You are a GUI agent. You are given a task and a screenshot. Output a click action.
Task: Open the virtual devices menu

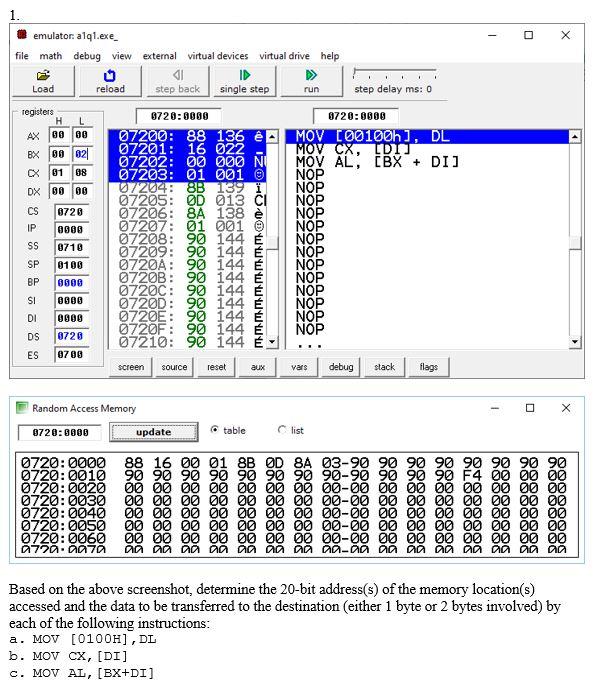pos(218,56)
